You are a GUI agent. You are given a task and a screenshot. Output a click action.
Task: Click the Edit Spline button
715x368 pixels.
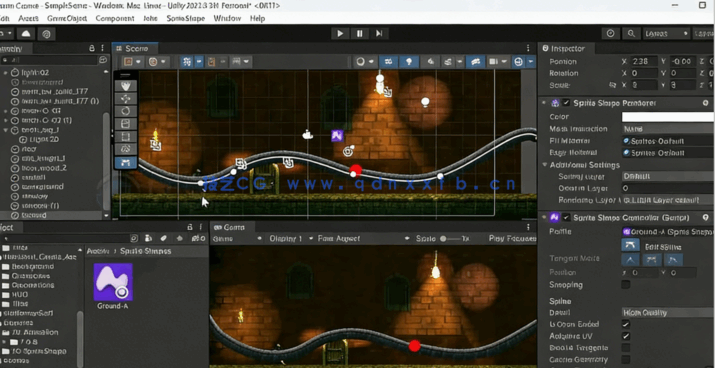pyautogui.click(x=630, y=245)
